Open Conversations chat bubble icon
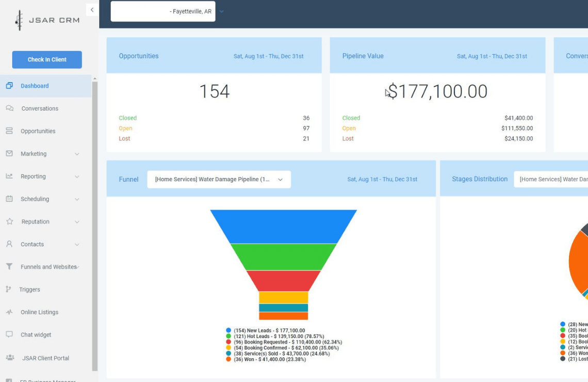Viewport: 588px width, 382px height. [9, 108]
